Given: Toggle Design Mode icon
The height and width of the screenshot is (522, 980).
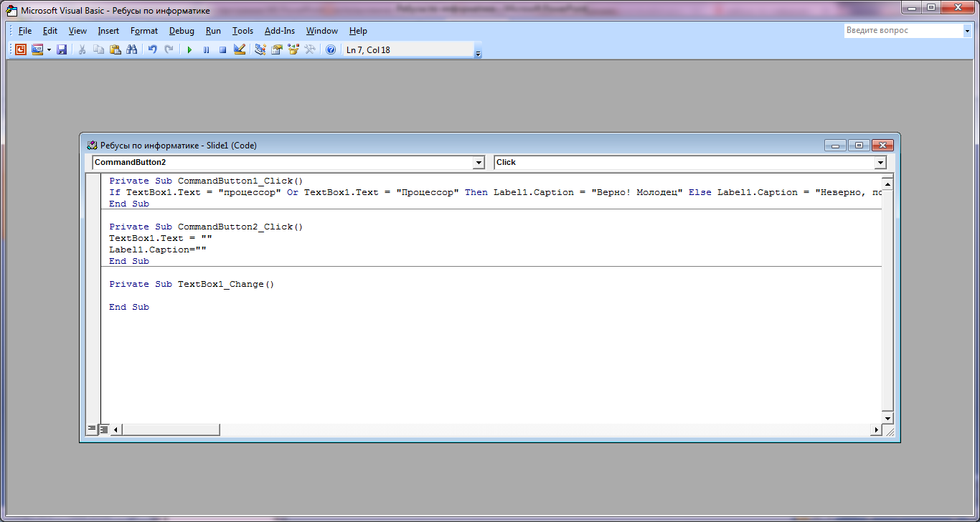Looking at the screenshot, I should pyautogui.click(x=240, y=49).
